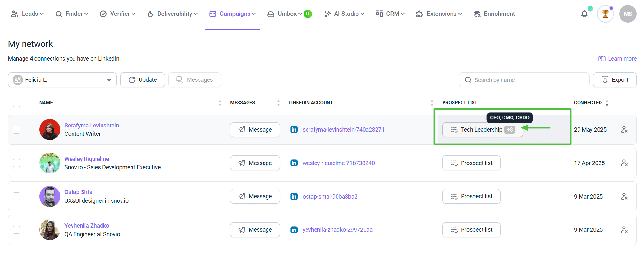Open the trophy achievements icon
The height and width of the screenshot is (261, 644).
click(x=605, y=14)
